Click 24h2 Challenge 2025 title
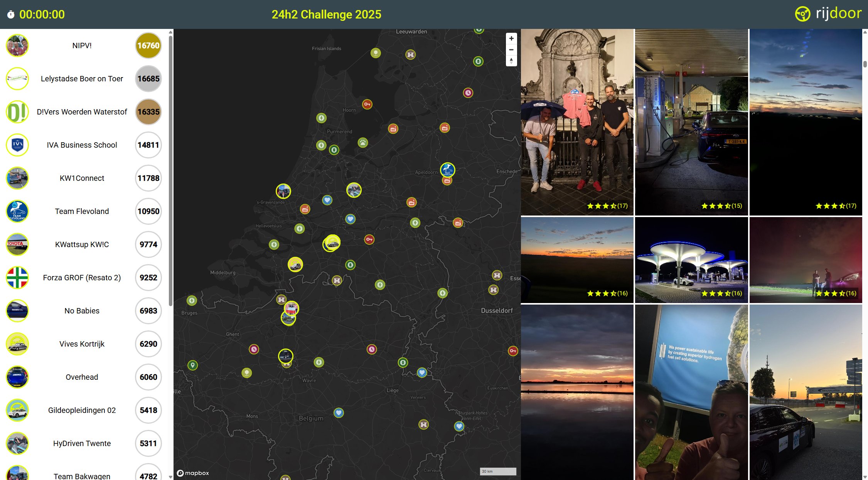 326,14
